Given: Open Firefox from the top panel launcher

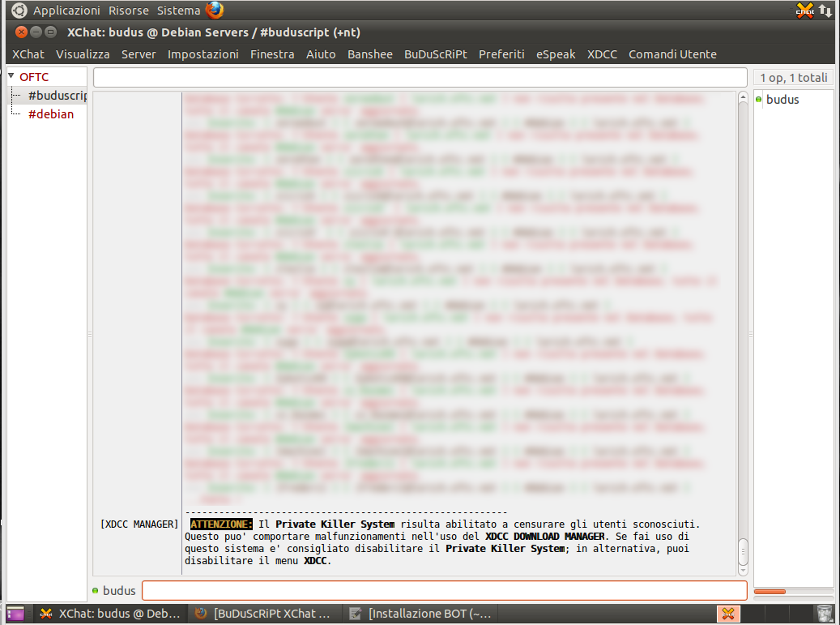Looking at the screenshot, I should (215, 11).
